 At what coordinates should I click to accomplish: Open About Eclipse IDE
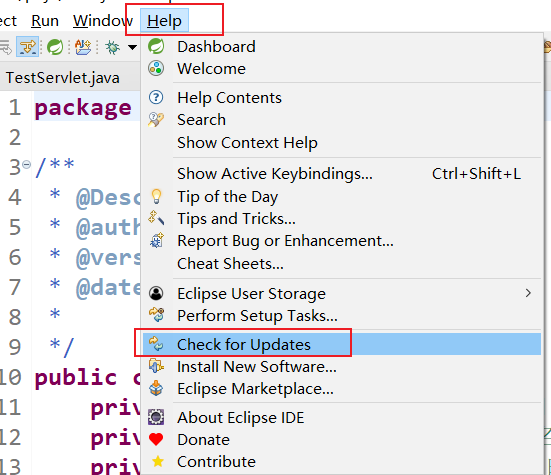point(241,418)
